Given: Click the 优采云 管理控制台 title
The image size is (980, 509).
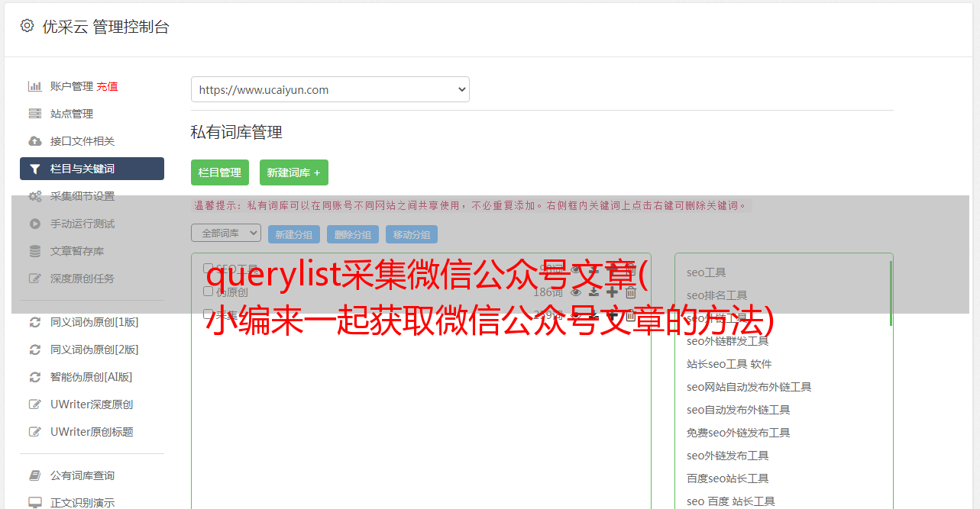Looking at the screenshot, I should (x=105, y=27).
